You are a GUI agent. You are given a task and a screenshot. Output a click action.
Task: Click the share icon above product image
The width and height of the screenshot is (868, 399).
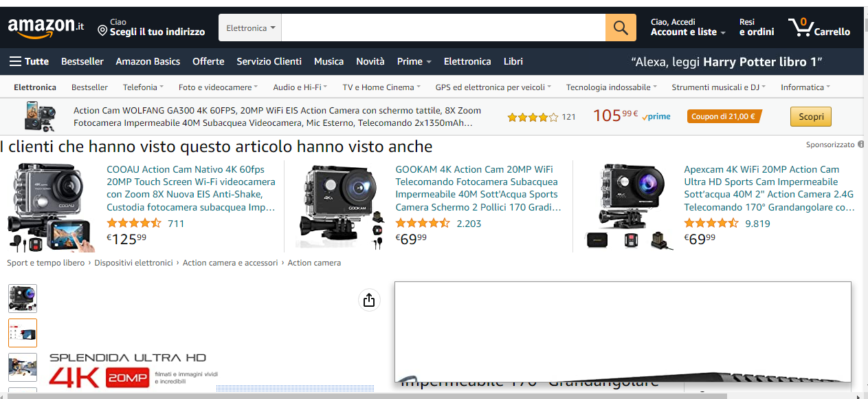coord(369,300)
